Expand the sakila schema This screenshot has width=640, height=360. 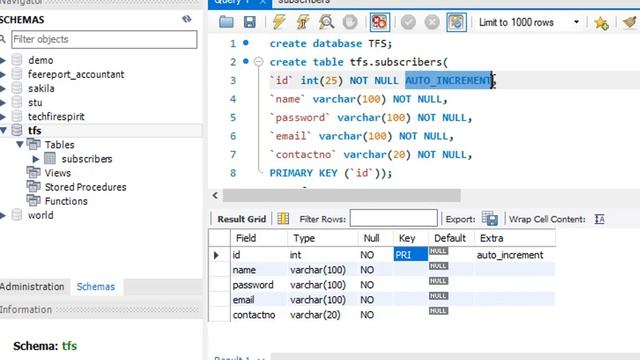tap(3, 88)
